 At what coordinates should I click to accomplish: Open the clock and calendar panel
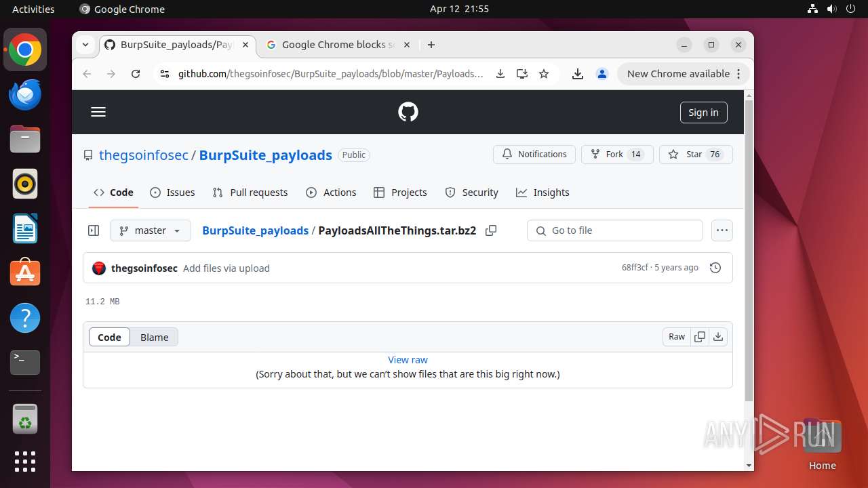click(x=459, y=9)
